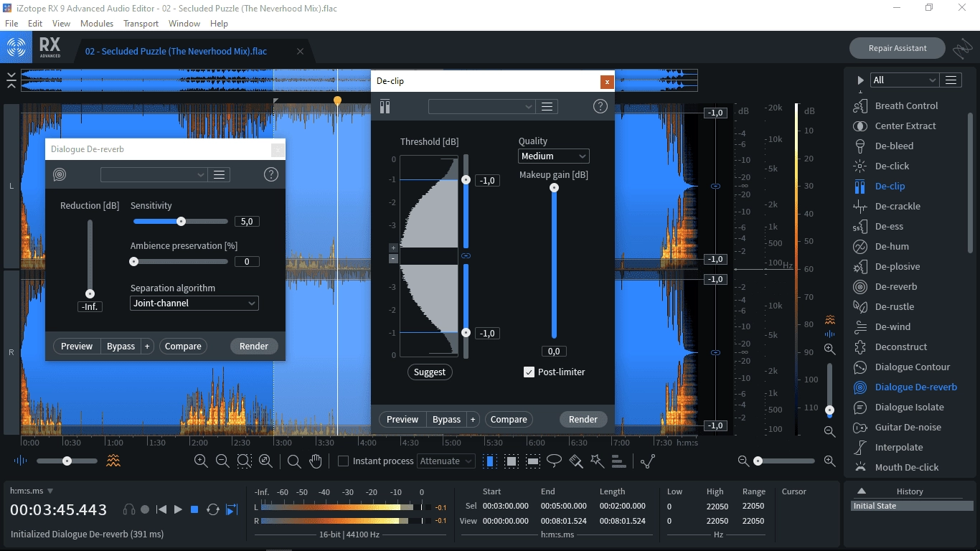The image size is (980, 551).
Task: Click Preview in Dialogue De-reverb window
Action: [77, 346]
